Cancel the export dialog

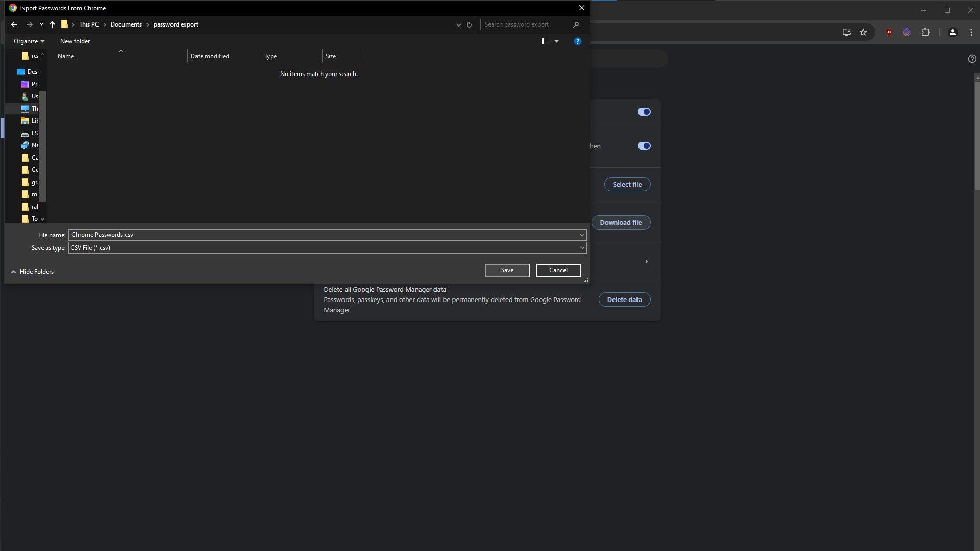pos(558,270)
